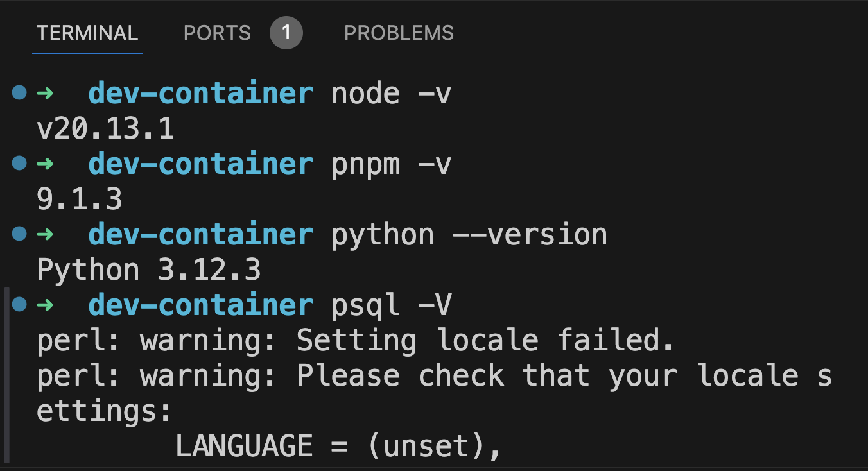The image size is (868, 471).
Task: Click the PORTS badge showing 1
Action: point(287,33)
